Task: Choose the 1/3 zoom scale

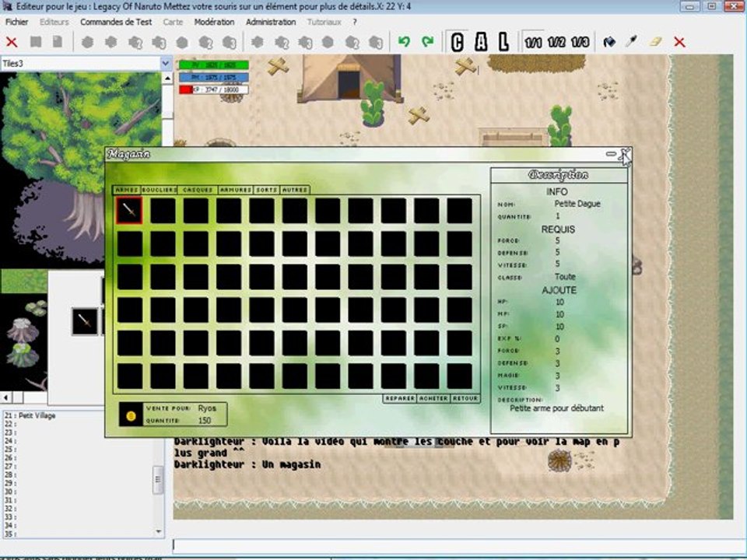Action: tap(580, 42)
